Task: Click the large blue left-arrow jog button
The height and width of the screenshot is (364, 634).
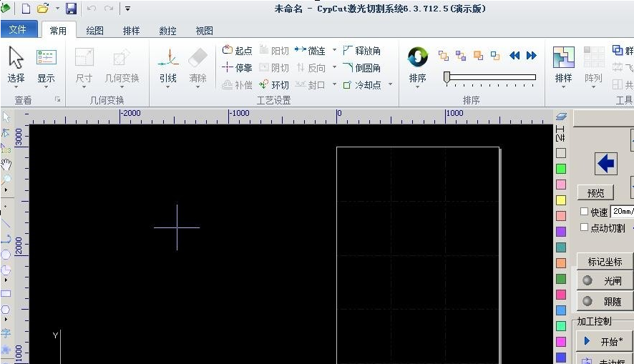Action: 605,164
